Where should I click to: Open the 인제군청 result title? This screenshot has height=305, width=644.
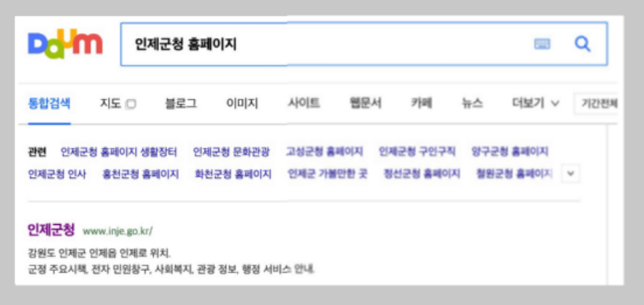tap(51, 230)
